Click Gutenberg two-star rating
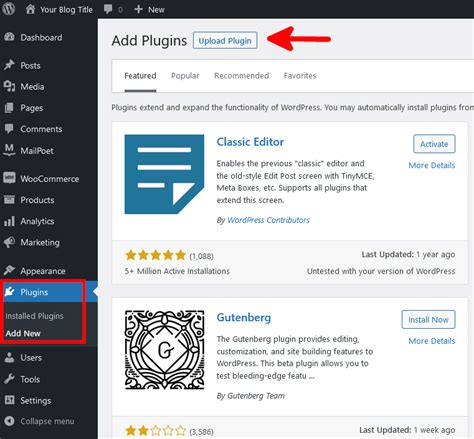This screenshot has height=439, width=474. [x=156, y=431]
